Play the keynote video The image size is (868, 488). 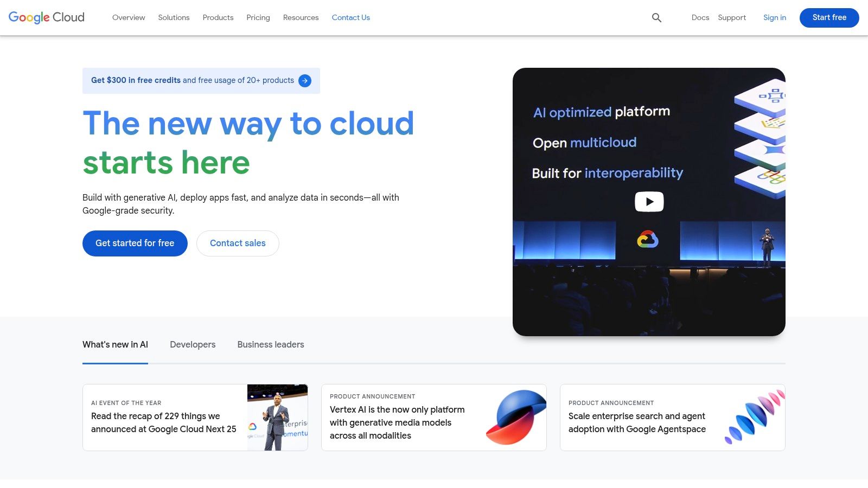649,202
